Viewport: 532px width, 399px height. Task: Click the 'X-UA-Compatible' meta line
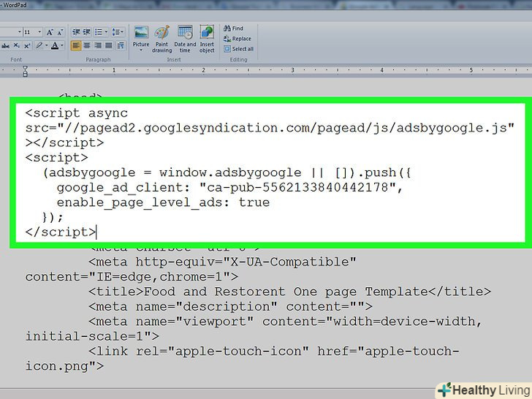point(223,262)
